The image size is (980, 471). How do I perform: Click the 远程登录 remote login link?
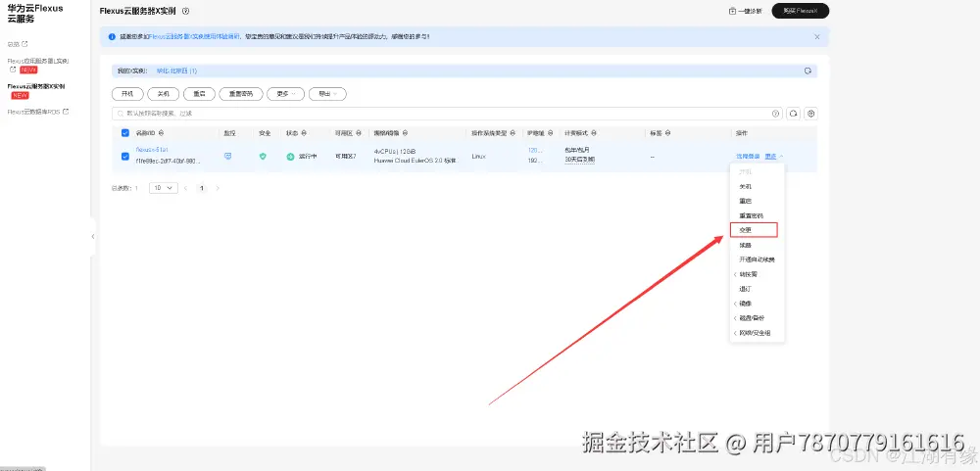(748, 156)
